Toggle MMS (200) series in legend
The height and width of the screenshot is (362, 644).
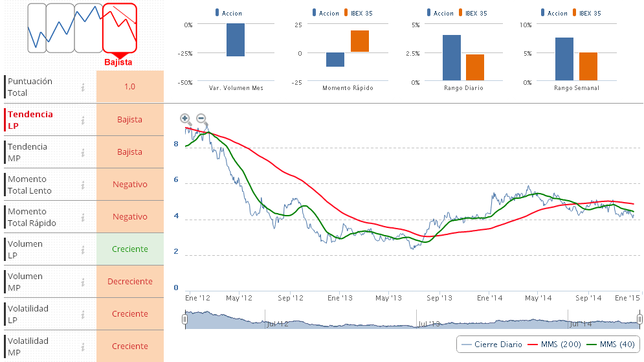point(555,345)
